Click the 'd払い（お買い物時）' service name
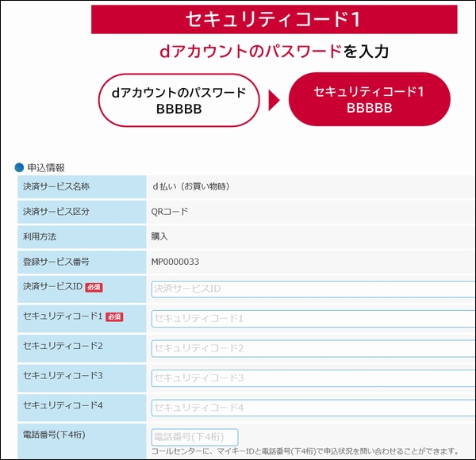Image resolution: width=476 pixels, height=460 pixels. pos(191,186)
